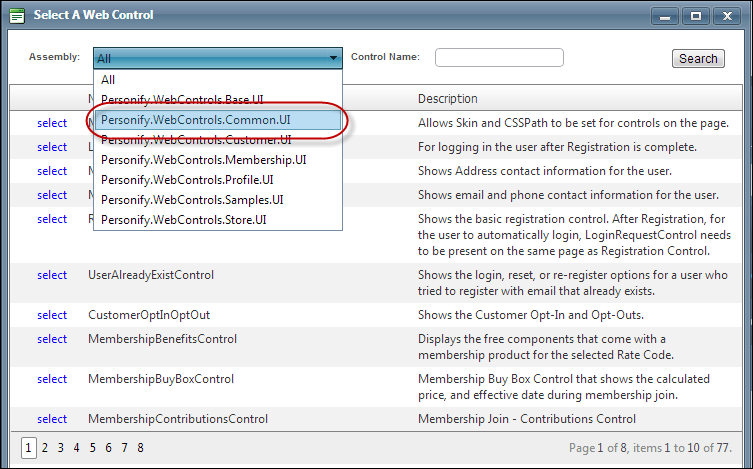Click select for MembershipBuyBoxControl
Image resolution: width=753 pixels, height=469 pixels.
(x=52, y=379)
